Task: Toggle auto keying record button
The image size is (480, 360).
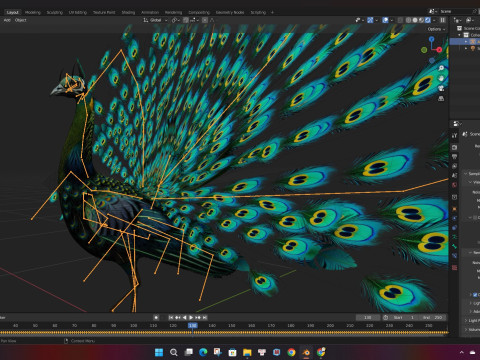Action: click(156, 318)
